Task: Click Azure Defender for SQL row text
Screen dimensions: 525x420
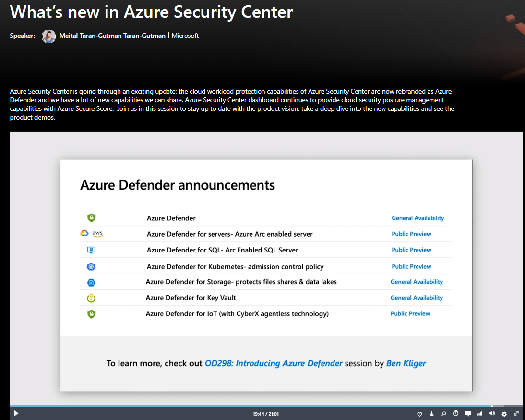Action: pyautogui.click(x=222, y=250)
